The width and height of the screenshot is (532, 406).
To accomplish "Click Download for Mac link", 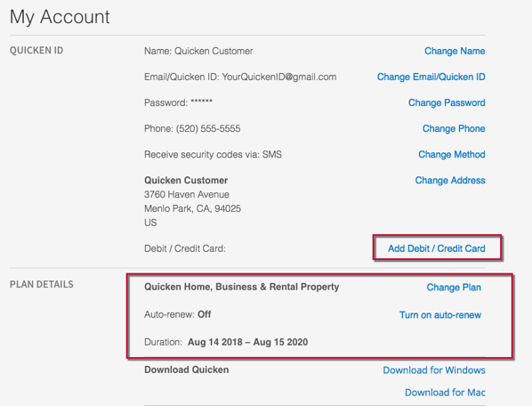I will 445,393.
